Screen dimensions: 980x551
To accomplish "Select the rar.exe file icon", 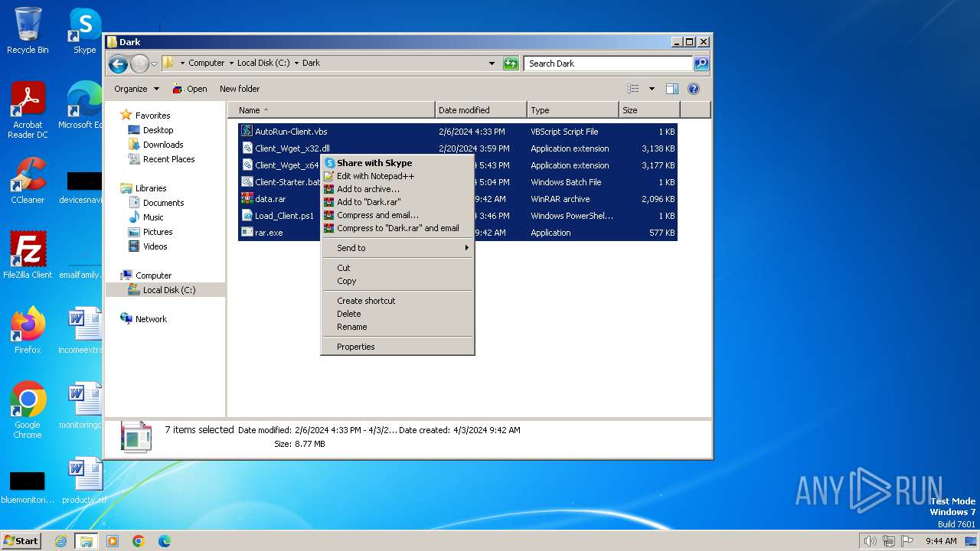I will tap(247, 233).
